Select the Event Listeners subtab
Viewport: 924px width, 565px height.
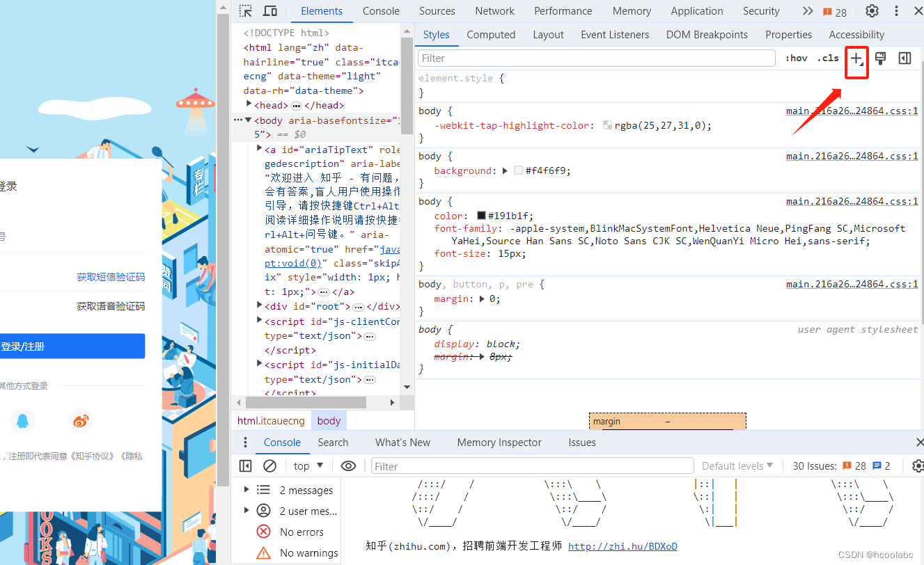pyautogui.click(x=615, y=35)
